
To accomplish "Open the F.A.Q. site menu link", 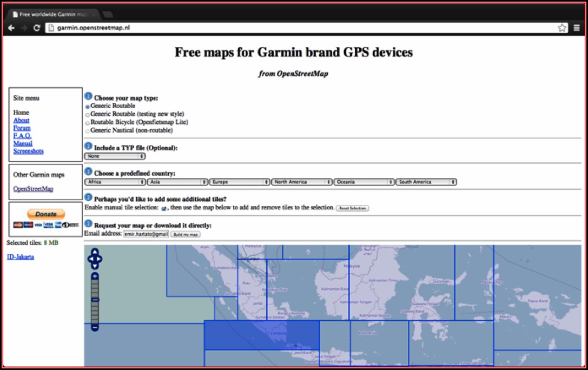I will [22, 136].
